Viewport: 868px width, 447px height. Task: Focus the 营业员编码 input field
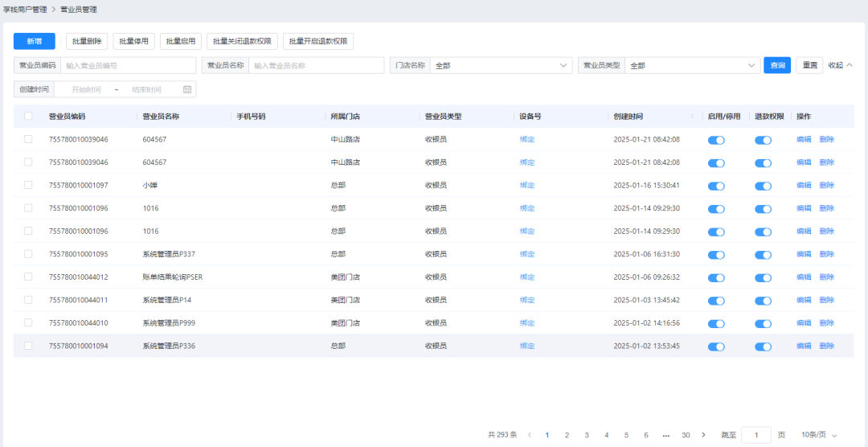[129, 65]
